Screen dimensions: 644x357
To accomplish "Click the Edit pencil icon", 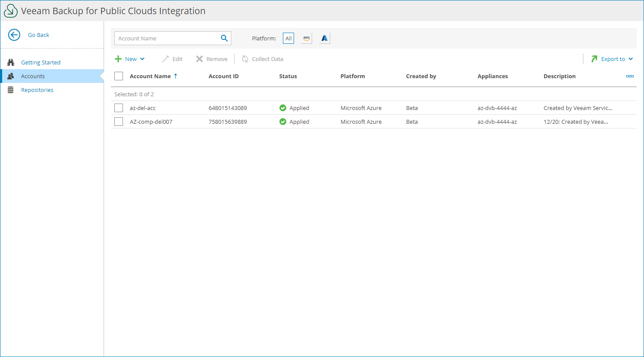I will [x=166, y=59].
